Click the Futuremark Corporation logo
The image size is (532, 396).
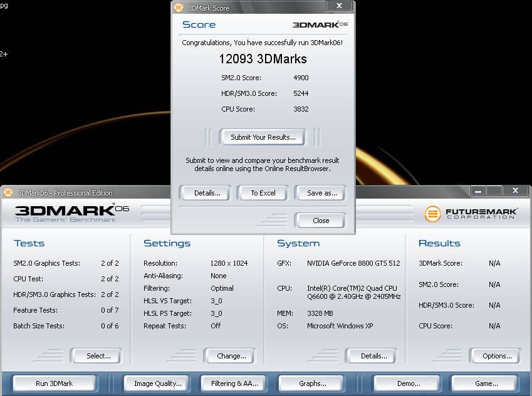[471, 214]
